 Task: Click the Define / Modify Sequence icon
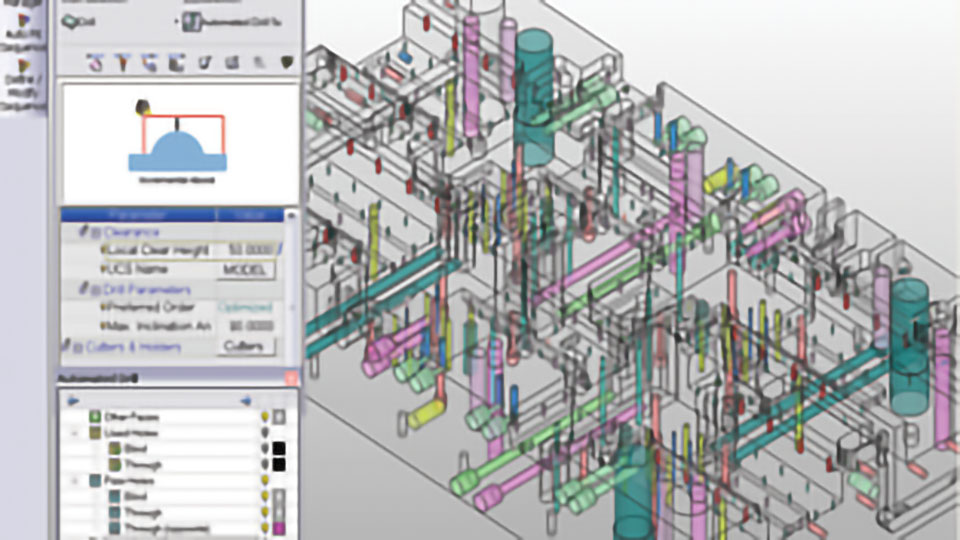(x=23, y=67)
